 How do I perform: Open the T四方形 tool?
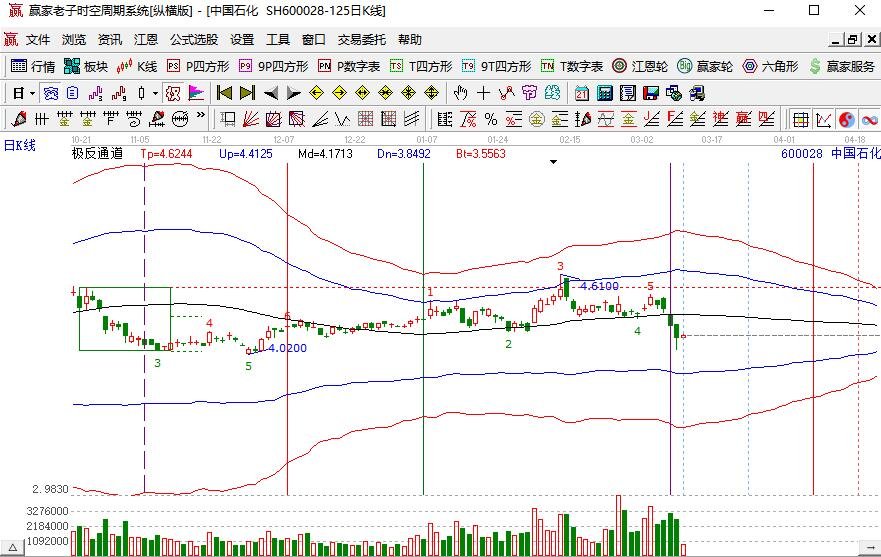(420, 66)
